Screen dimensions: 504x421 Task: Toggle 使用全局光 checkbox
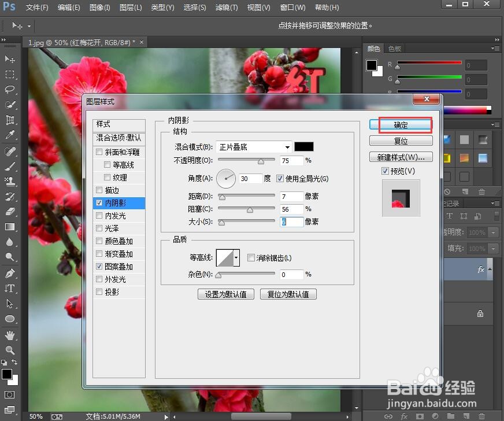click(280, 179)
